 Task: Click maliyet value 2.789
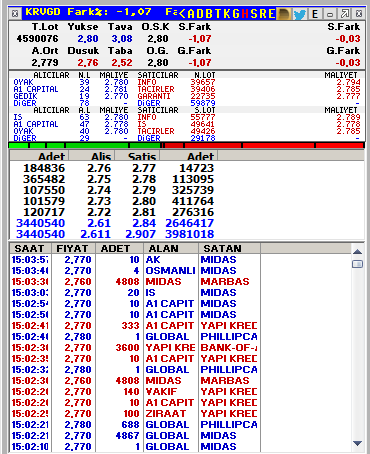point(349,117)
